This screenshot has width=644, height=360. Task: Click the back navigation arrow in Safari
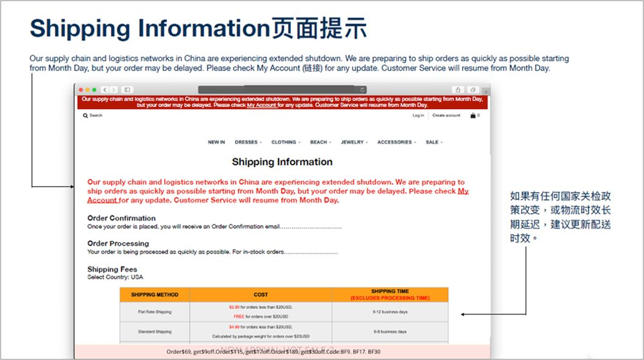pyautogui.click(x=104, y=89)
